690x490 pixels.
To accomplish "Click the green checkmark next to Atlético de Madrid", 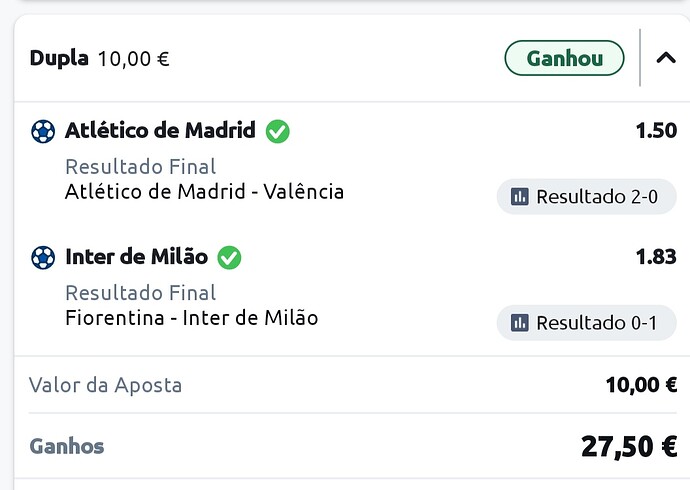I will (278, 131).
